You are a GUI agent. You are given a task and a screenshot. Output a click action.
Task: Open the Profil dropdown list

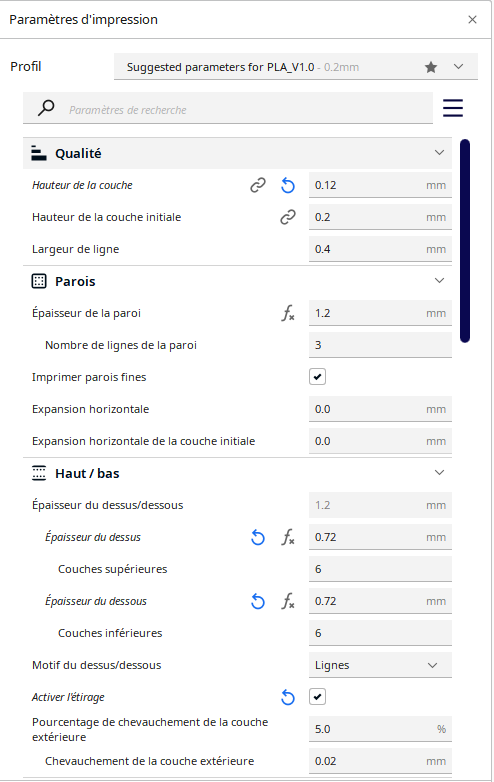(x=296, y=67)
